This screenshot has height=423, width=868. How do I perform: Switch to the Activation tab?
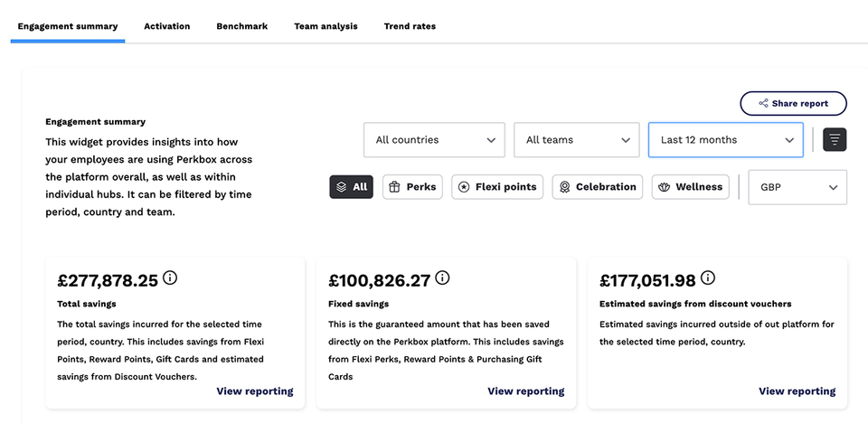[x=167, y=26]
